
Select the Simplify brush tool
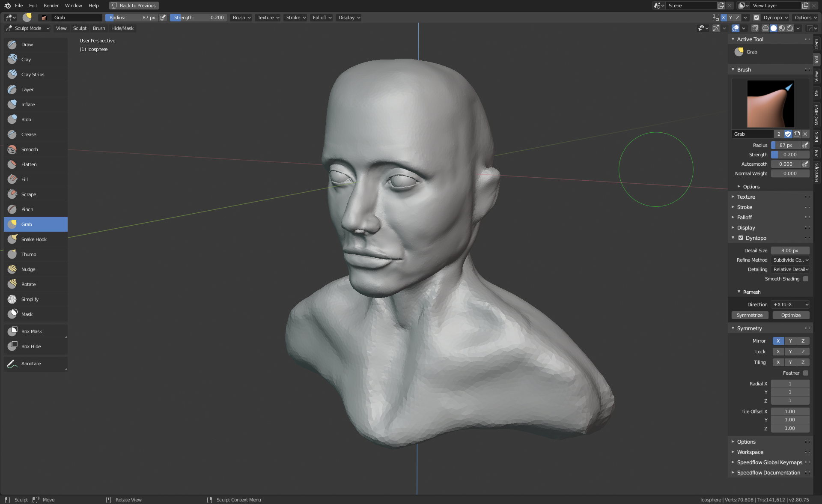pyautogui.click(x=30, y=299)
